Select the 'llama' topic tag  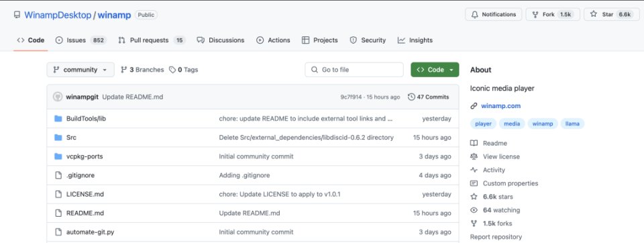pyautogui.click(x=572, y=124)
